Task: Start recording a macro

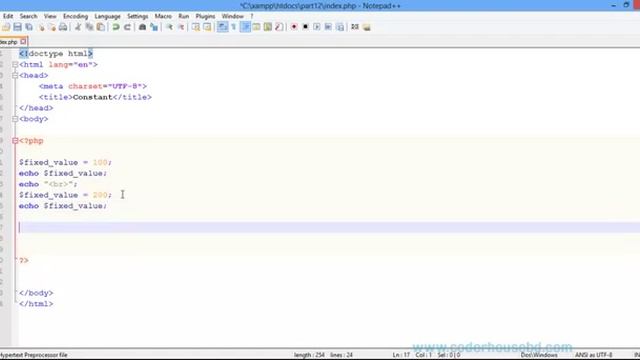Action: coord(294,27)
